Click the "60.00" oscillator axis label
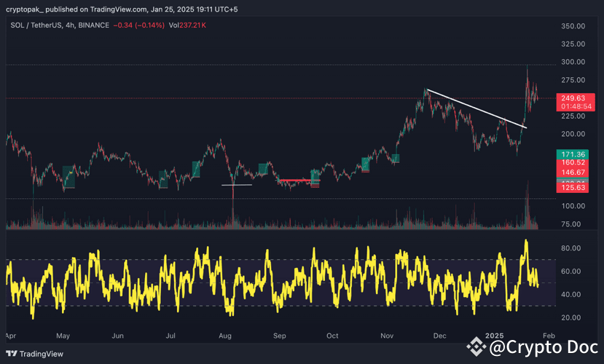 click(x=571, y=272)
